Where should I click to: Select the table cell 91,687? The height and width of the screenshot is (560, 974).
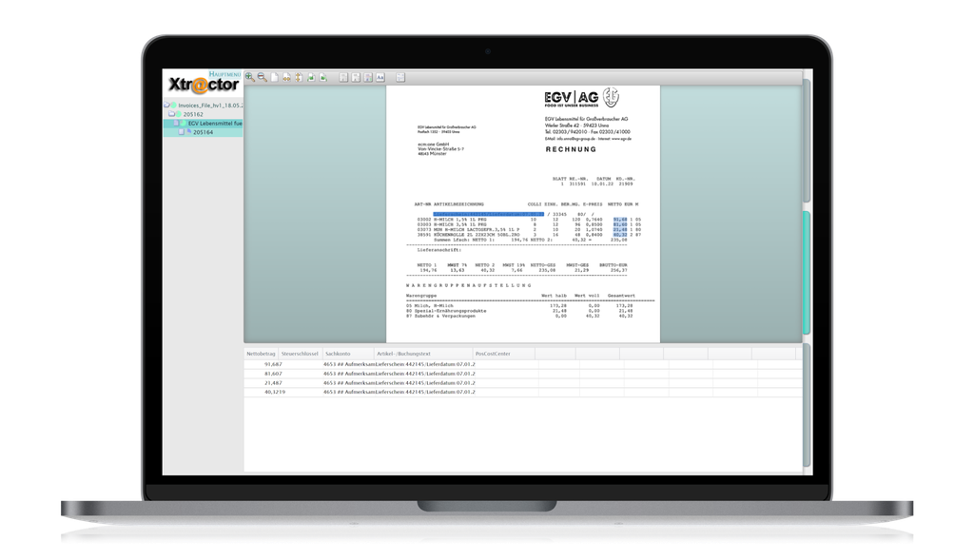pos(273,364)
